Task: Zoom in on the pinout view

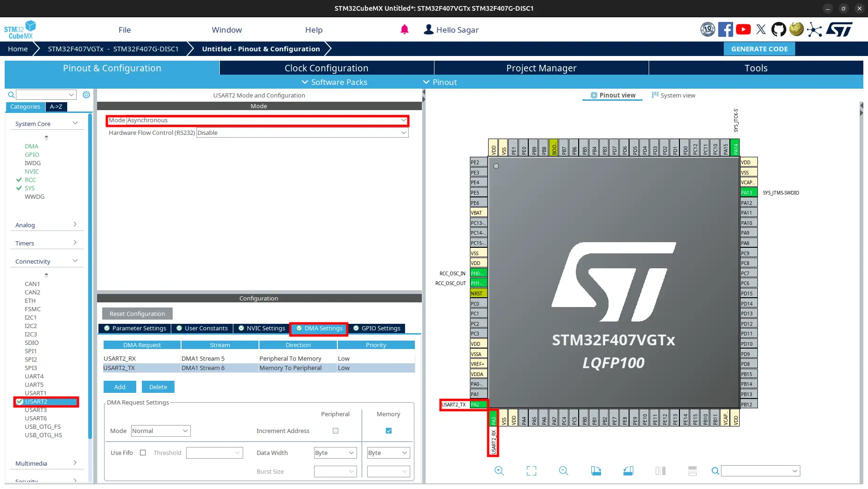Action: 499,471
